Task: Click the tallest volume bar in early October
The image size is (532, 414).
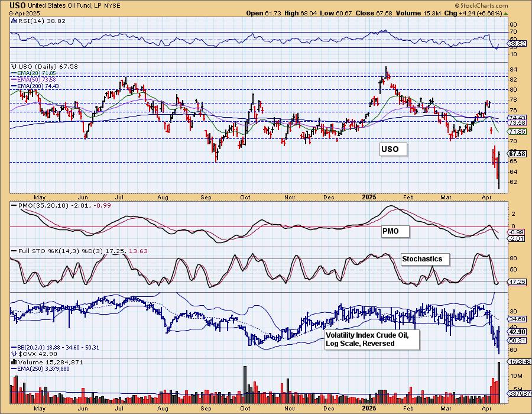Action: coord(245,384)
